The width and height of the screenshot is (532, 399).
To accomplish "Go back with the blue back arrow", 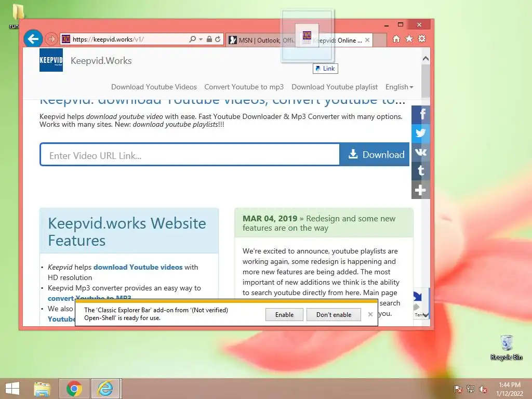I will coord(33,39).
